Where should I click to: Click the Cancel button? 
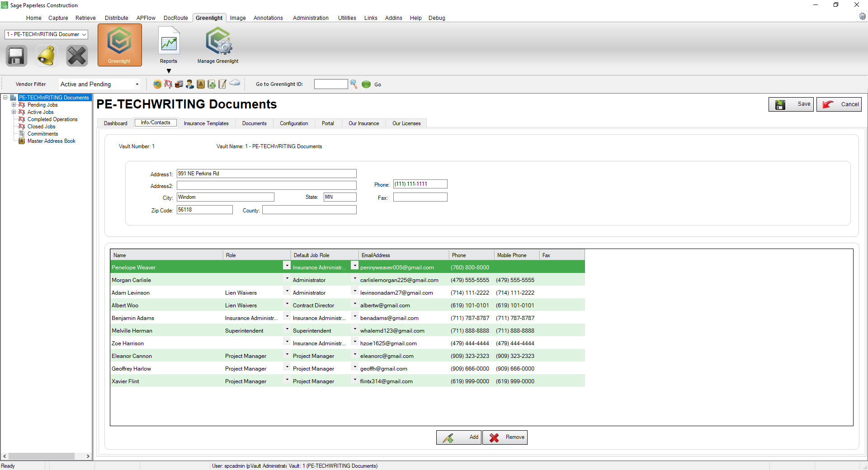(839, 104)
